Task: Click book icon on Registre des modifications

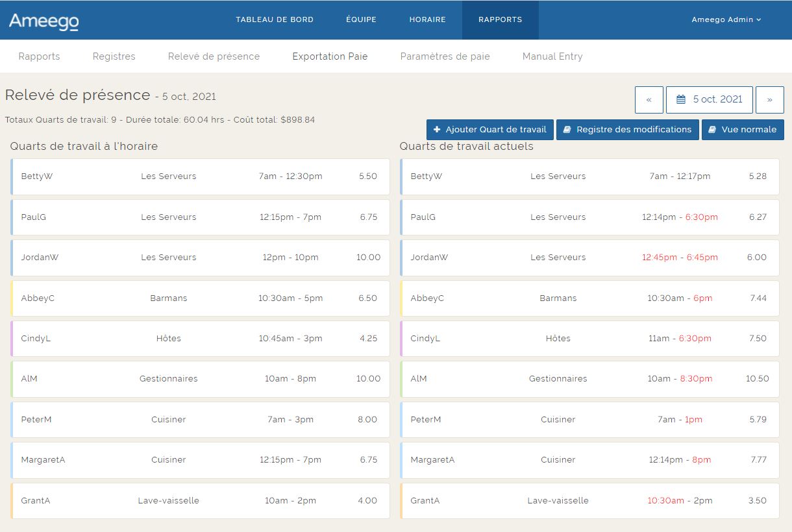Action: pos(567,130)
